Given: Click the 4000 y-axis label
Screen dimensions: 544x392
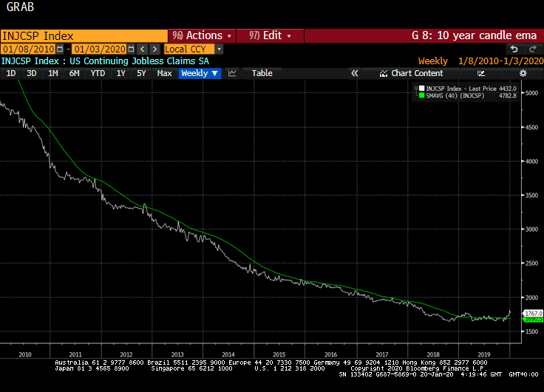Looking at the screenshot, I should [531, 161].
